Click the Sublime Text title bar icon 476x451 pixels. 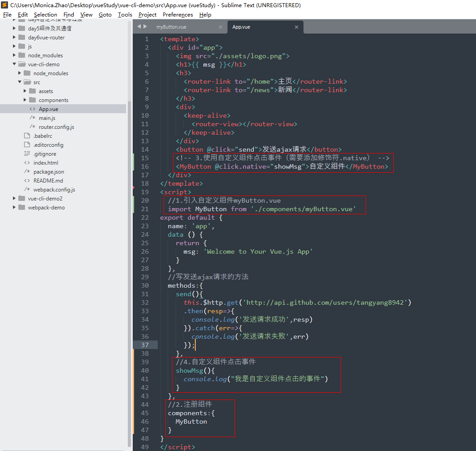tap(4, 5)
